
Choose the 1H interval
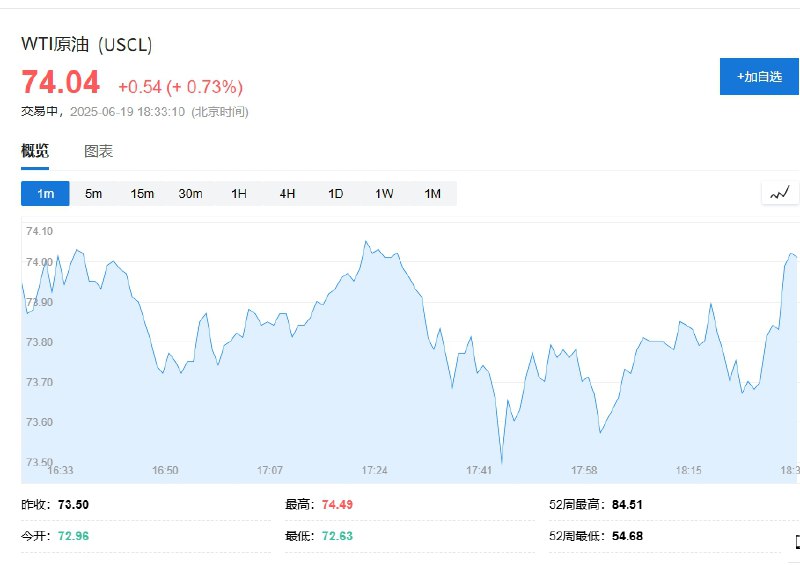pos(239,193)
